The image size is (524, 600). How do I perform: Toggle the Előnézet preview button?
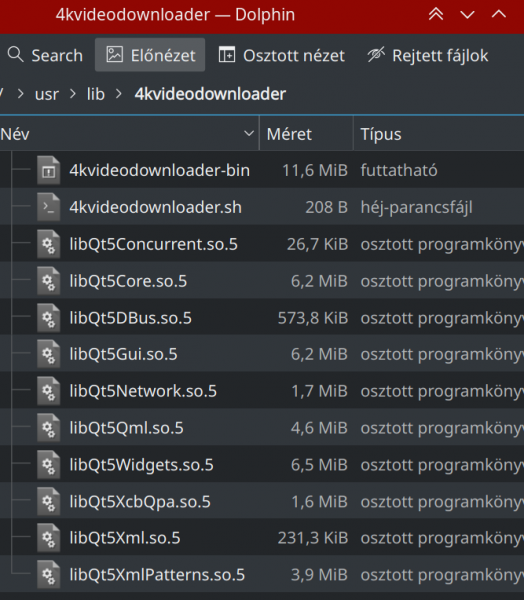click(x=150, y=55)
